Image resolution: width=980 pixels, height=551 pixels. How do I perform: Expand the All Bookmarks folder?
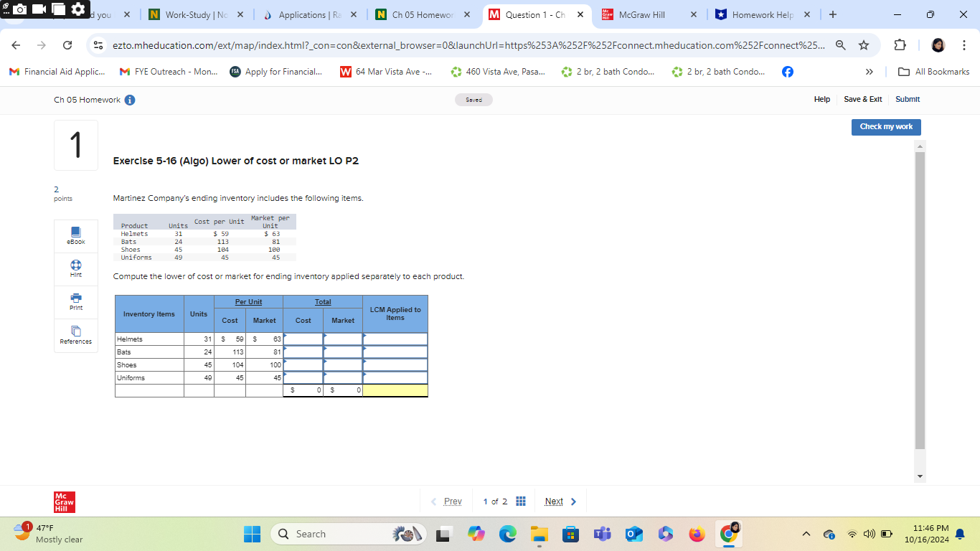click(933, 71)
